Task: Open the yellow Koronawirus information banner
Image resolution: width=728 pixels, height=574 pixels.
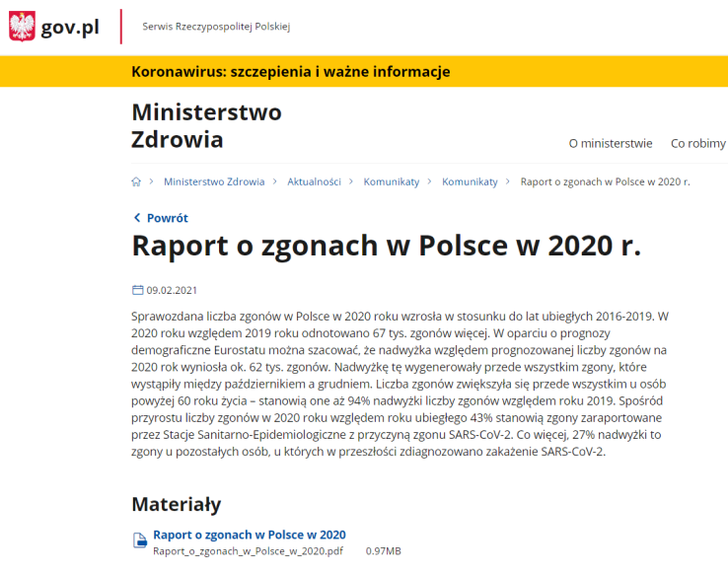Action: [290, 72]
